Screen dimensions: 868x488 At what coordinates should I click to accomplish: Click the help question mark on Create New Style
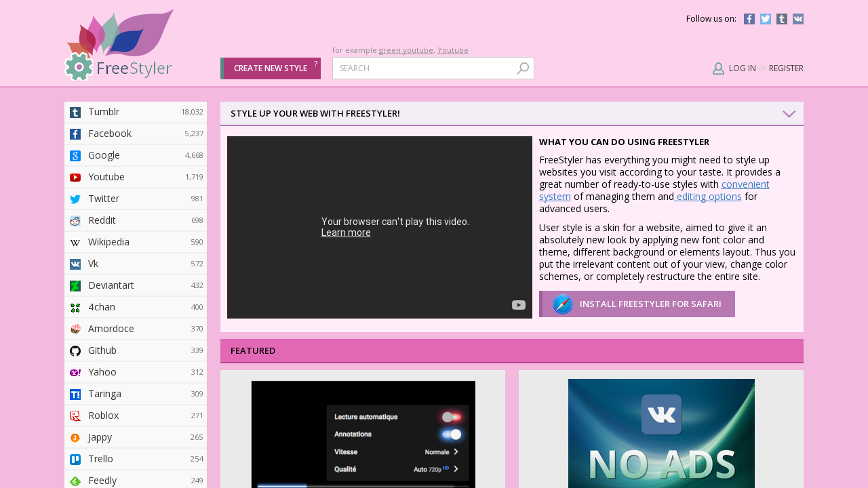[x=315, y=64]
